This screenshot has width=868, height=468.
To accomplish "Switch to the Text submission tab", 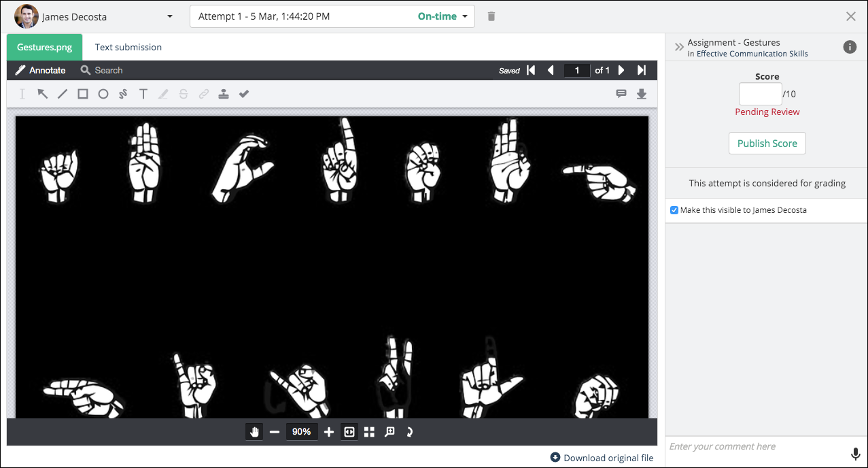I will click(x=128, y=47).
